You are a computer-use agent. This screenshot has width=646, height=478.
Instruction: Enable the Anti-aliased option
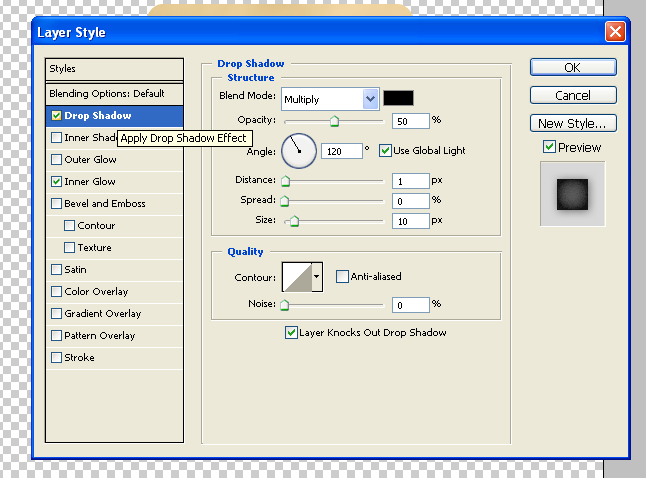[342, 277]
